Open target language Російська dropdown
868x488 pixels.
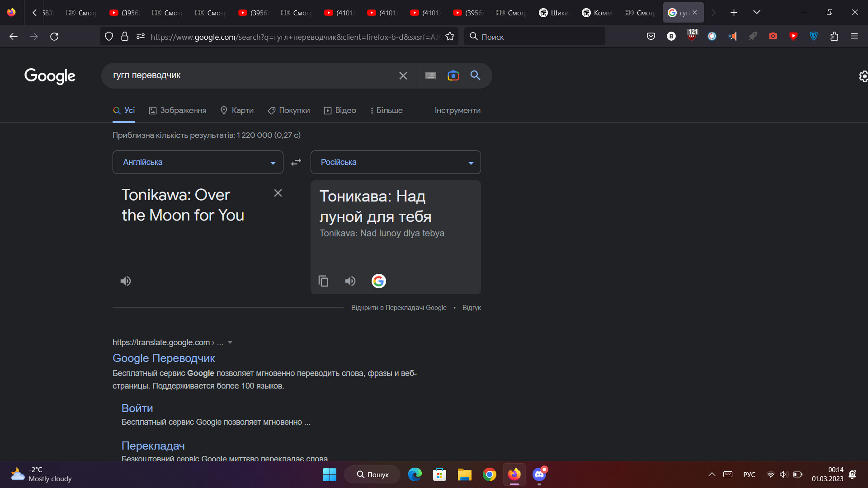396,162
